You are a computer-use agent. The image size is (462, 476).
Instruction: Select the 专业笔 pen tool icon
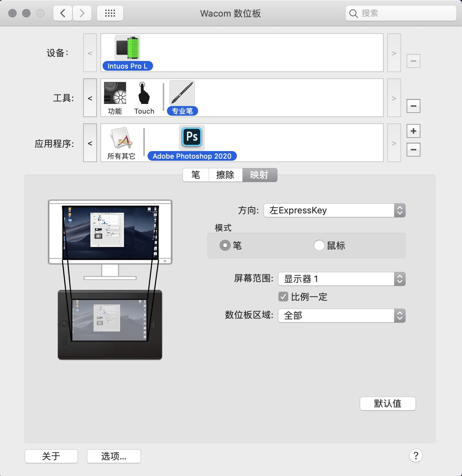click(181, 92)
